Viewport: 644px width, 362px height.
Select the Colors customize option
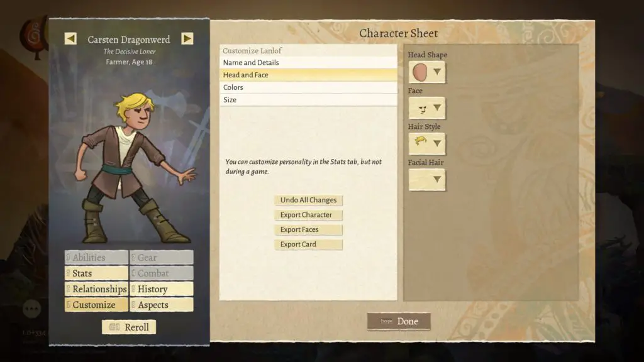tap(308, 87)
